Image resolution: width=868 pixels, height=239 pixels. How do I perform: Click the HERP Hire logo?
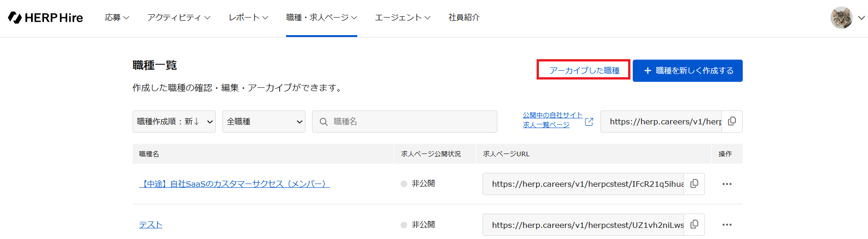click(45, 18)
